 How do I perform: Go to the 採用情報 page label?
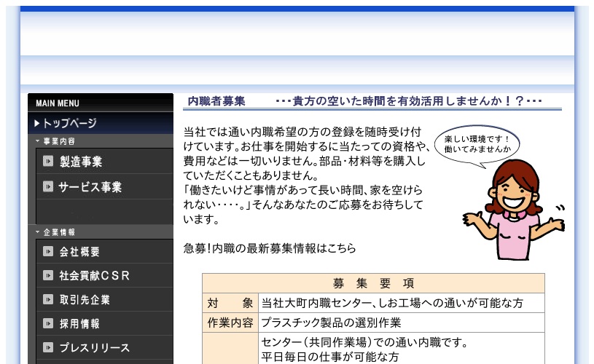80,323
